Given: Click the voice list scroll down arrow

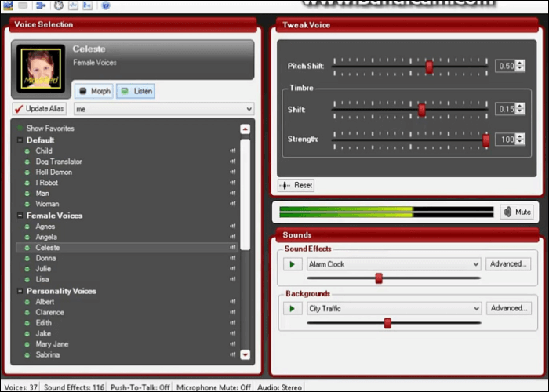Looking at the screenshot, I should pos(245,354).
